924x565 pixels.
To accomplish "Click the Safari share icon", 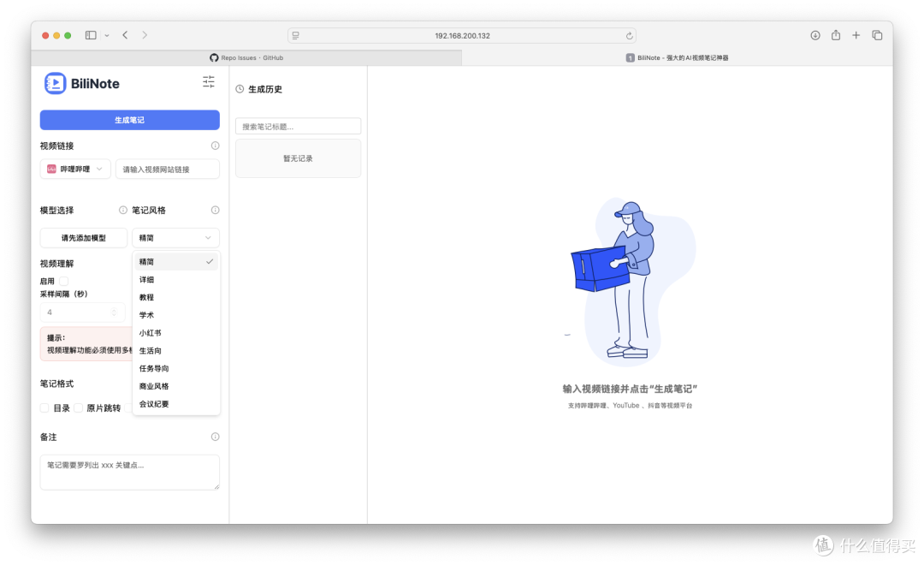I will pyautogui.click(x=836, y=35).
